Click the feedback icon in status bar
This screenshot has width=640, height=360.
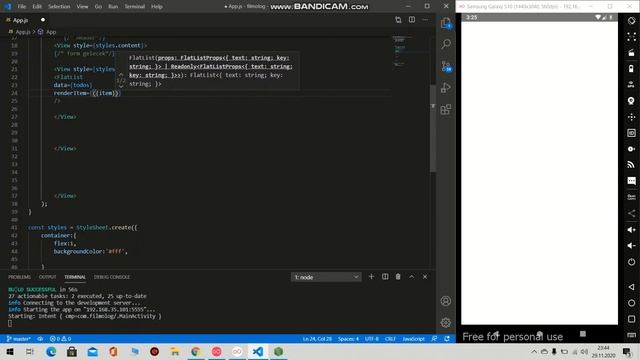(434, 339)
